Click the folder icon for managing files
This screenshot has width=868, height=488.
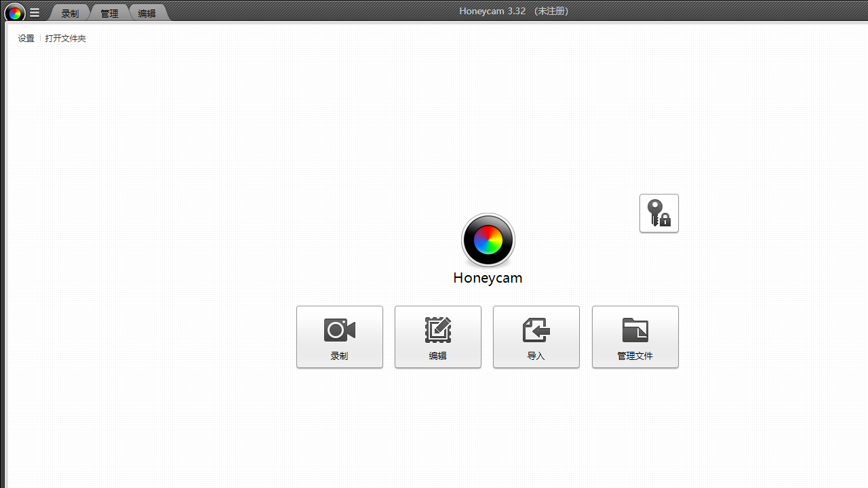(635, 330)
